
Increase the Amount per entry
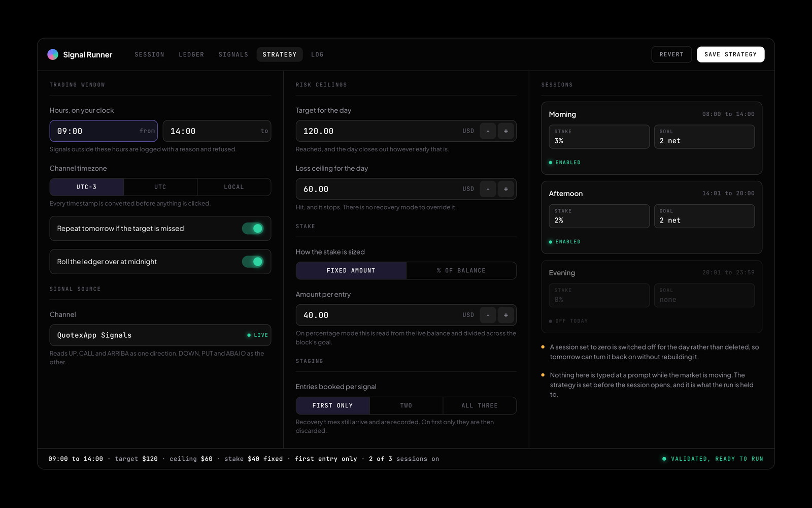click(x=506, y=315)
